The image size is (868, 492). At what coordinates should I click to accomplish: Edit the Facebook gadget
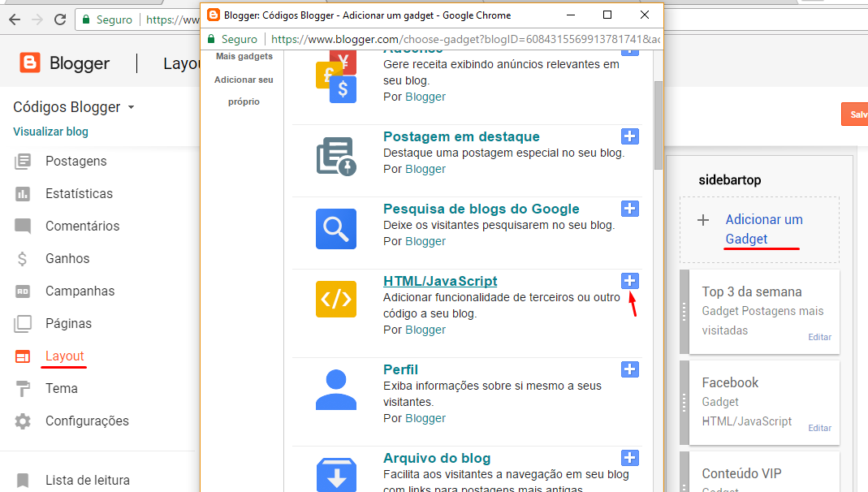[x=819, y=428]
